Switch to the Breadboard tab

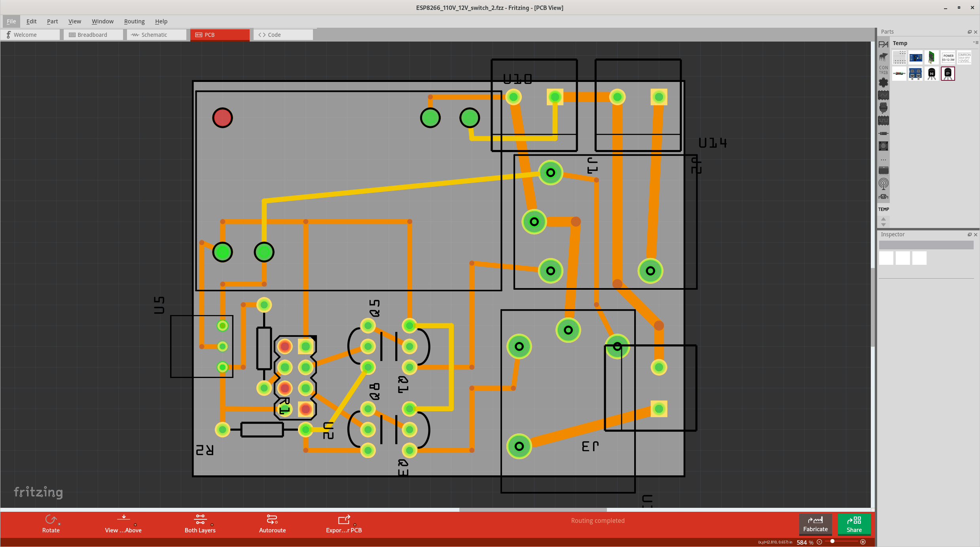pos(91,34)
